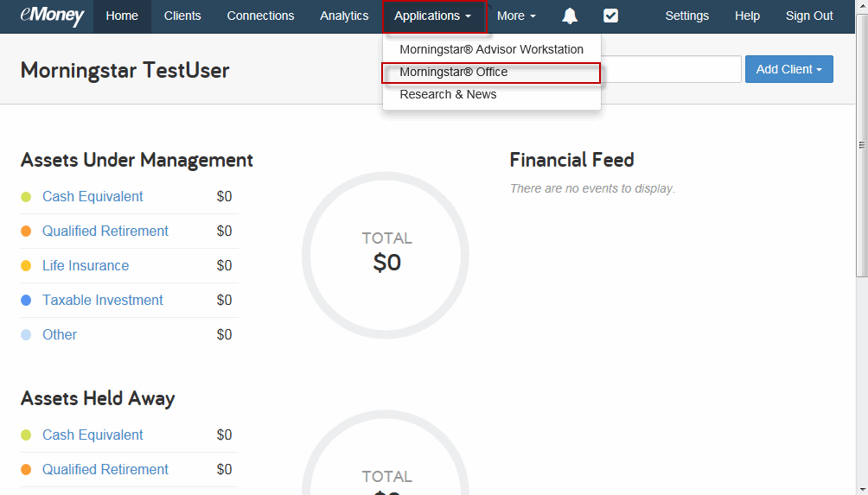Switch to the Connections tab

tap(260, 16)
